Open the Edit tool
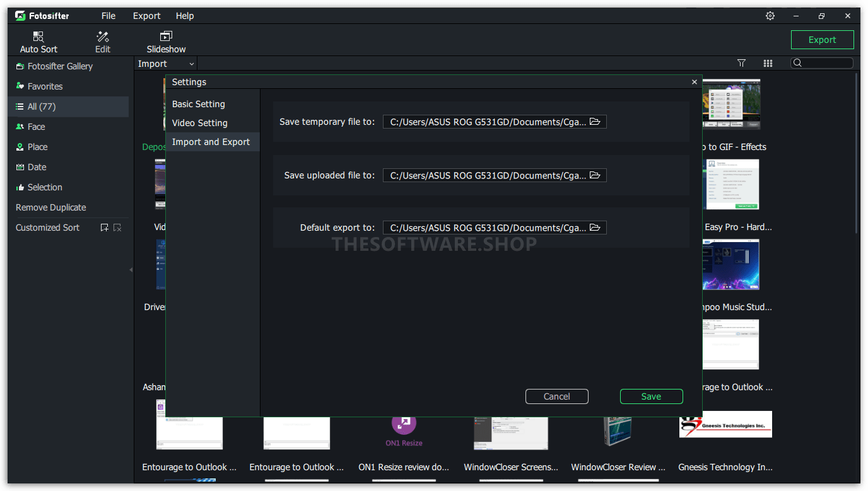 pyautogui.click(x=102, y=40)
